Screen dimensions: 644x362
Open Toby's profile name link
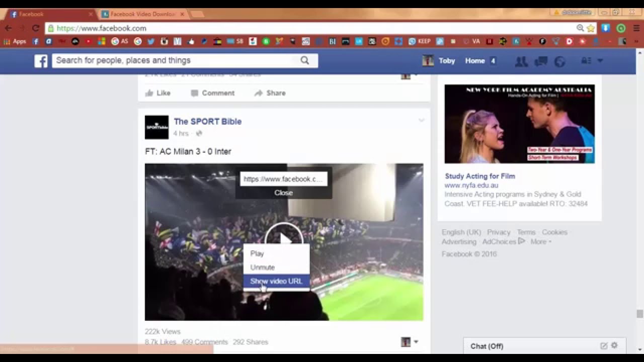coord(447,61)
